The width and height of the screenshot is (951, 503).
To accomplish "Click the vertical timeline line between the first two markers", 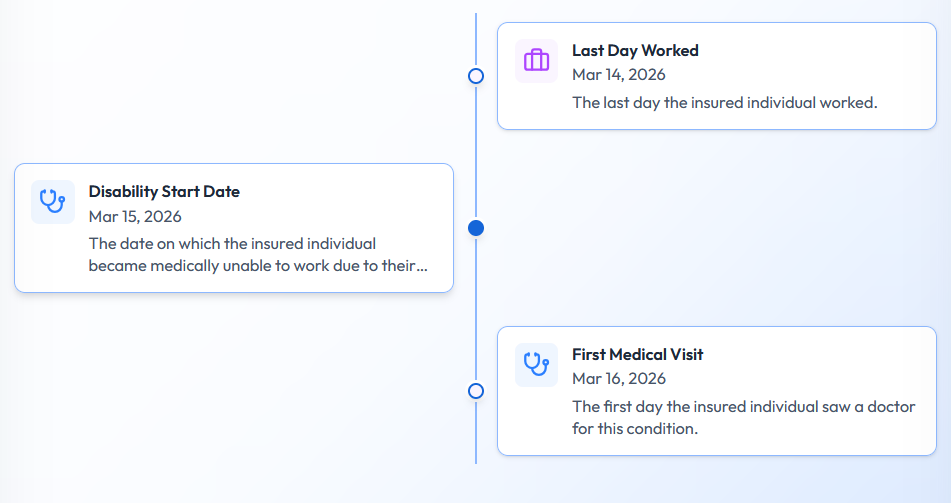I will pyautogui.click(x=476, y=152).
